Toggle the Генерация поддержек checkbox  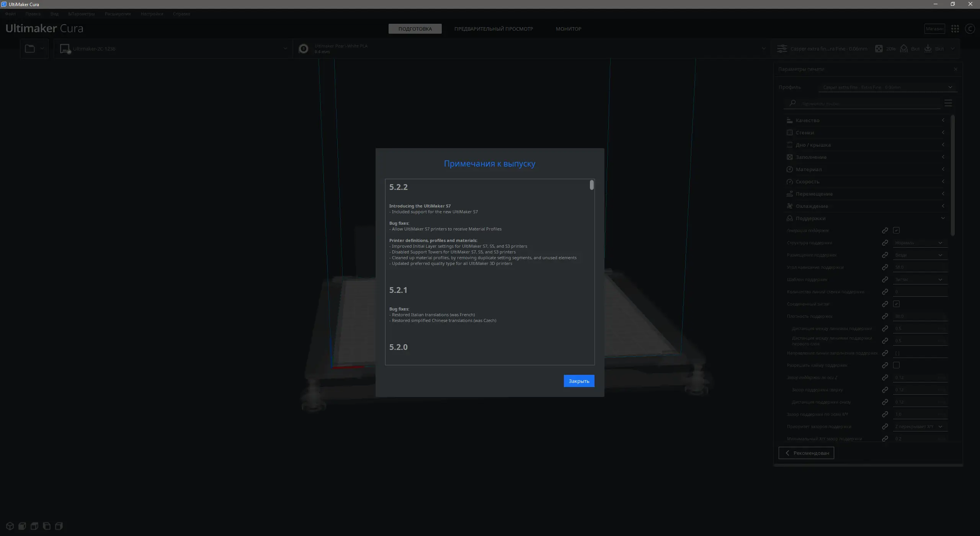[896, 230]
